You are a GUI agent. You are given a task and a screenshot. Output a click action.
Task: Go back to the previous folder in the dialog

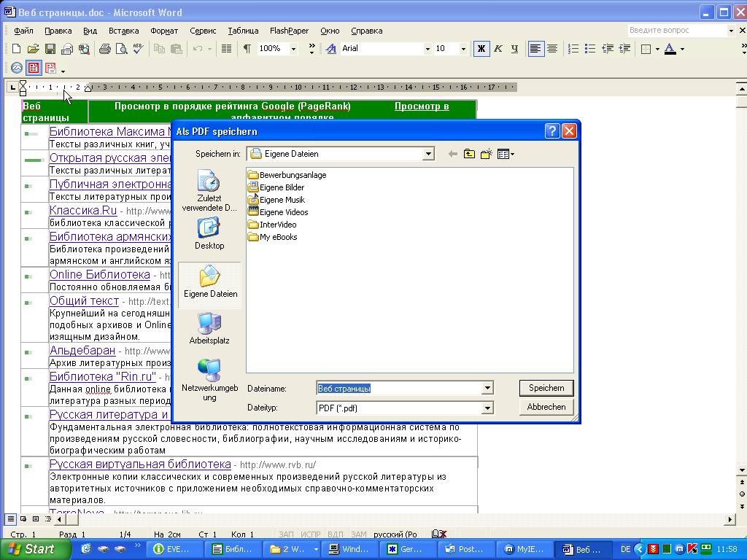tap(452, 154)
